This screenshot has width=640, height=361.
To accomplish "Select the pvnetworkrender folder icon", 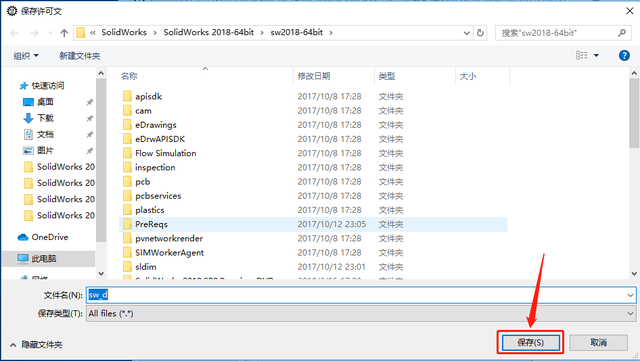I will [127, 238].
